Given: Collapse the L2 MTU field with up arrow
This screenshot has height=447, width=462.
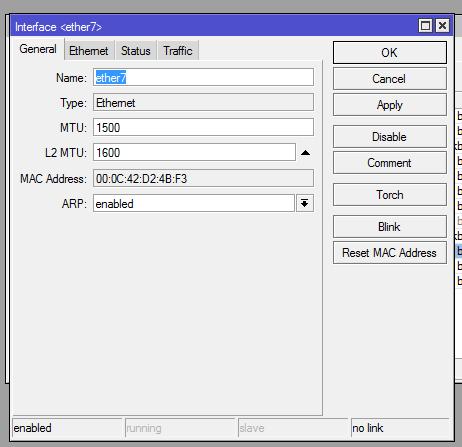Looking at the screenshot, I should (305, 153).
